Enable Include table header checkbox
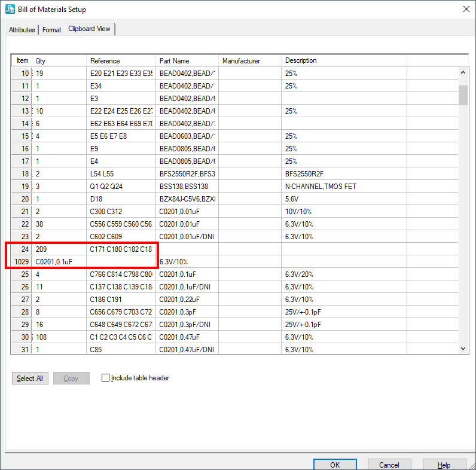This screenshot has height=470, width=476. (x=106, y=378)
